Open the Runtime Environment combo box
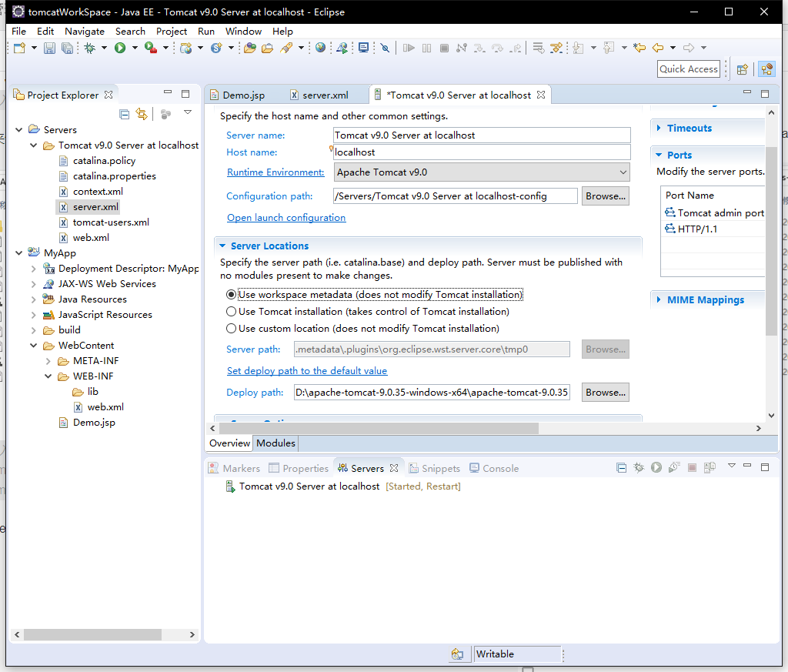This screenshot has height=672, width=788. tap(482, 172)
